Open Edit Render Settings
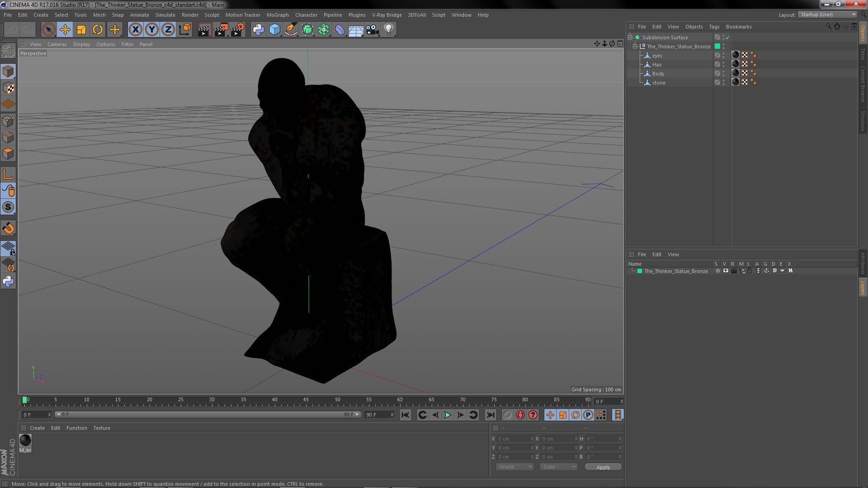 [x=237, y=30]
